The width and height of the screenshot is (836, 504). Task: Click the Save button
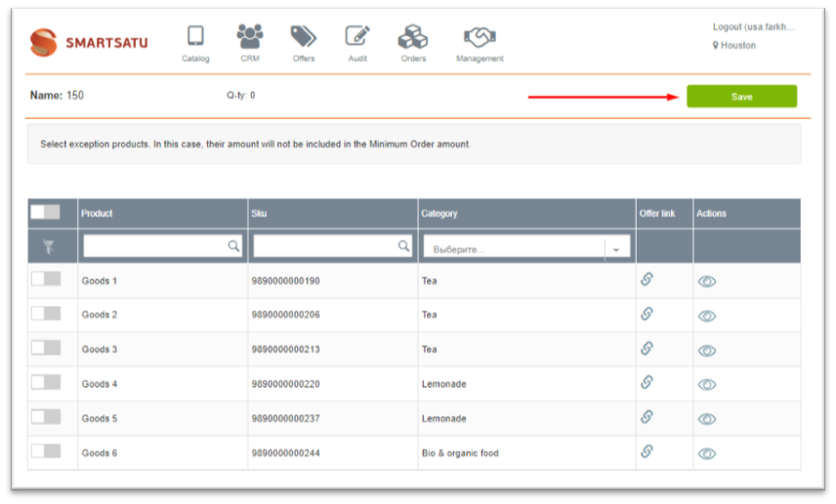click(x=741, y=97)
